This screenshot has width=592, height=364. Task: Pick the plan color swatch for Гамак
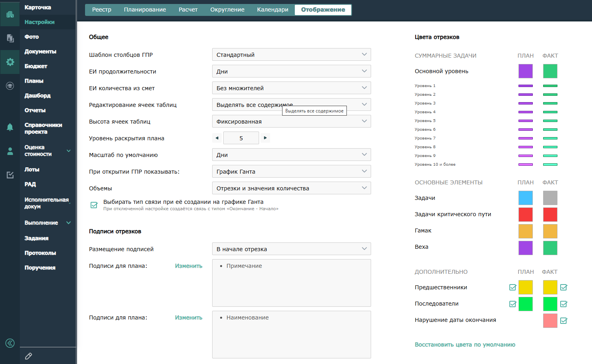tap(525, 231)
